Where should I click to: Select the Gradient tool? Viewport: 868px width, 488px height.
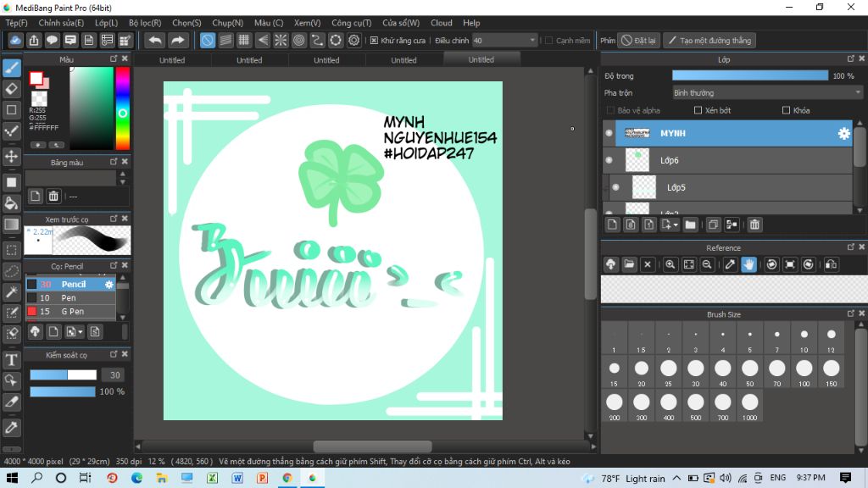point(12,224)
